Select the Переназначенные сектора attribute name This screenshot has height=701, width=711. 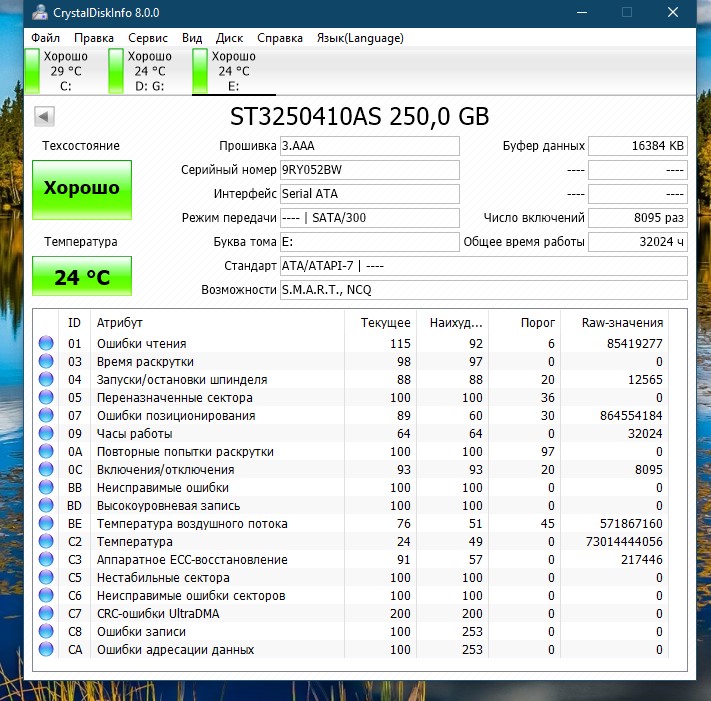pos(175,398)
